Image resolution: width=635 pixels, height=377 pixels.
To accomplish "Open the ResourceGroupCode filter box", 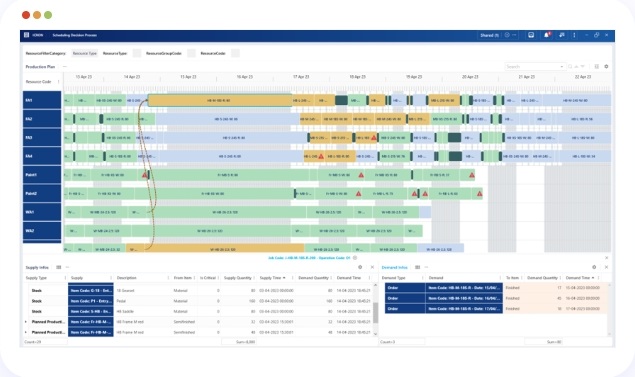I will click(191, 53).
